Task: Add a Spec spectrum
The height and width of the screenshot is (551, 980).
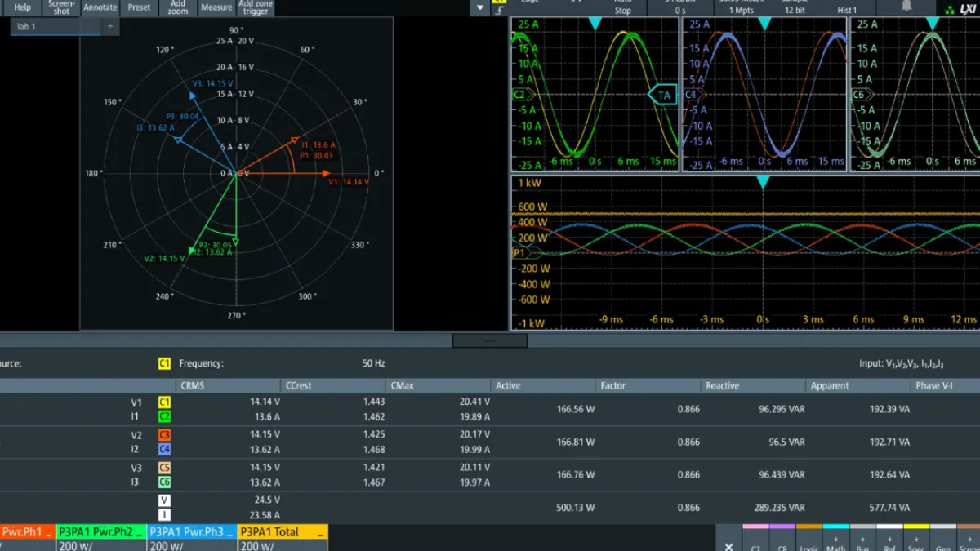Action: [916, 539]
